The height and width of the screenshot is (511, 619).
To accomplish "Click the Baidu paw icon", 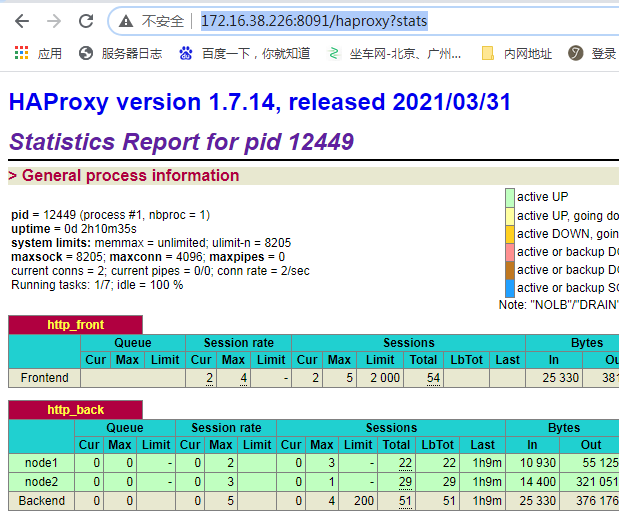I will click(186, 53).
